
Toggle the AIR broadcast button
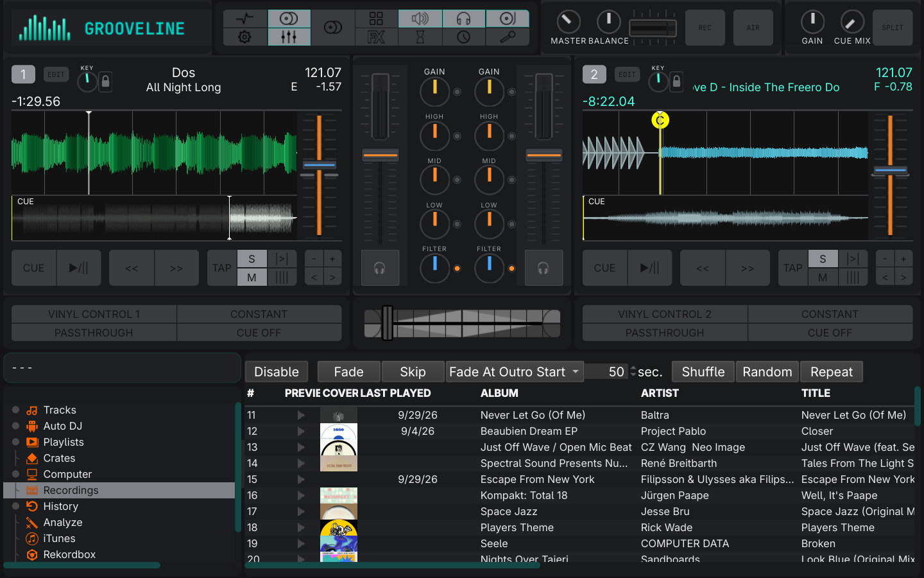[x=753, y=28]
